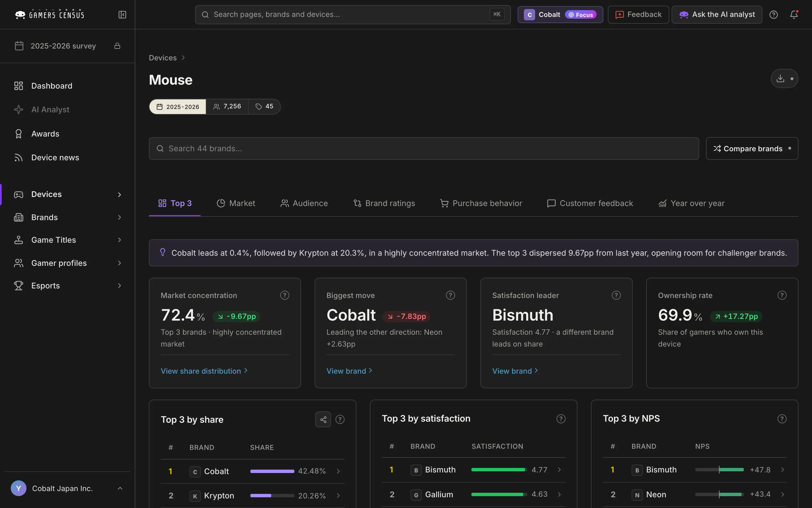The height and width of the screenshot is (508, 812).
Task: Expand the Brands sidebar section
Action: tap(67, 217)
